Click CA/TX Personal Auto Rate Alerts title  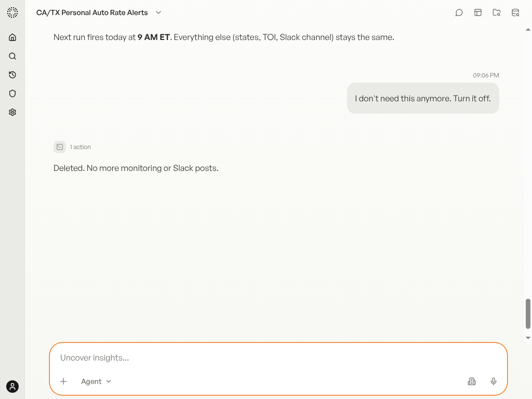(92, 12)
